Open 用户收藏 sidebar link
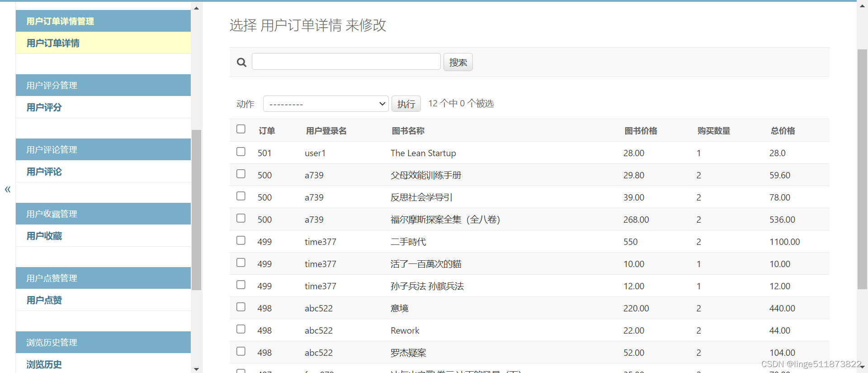This screenshot has width=868, height=373. pos(44,236)
